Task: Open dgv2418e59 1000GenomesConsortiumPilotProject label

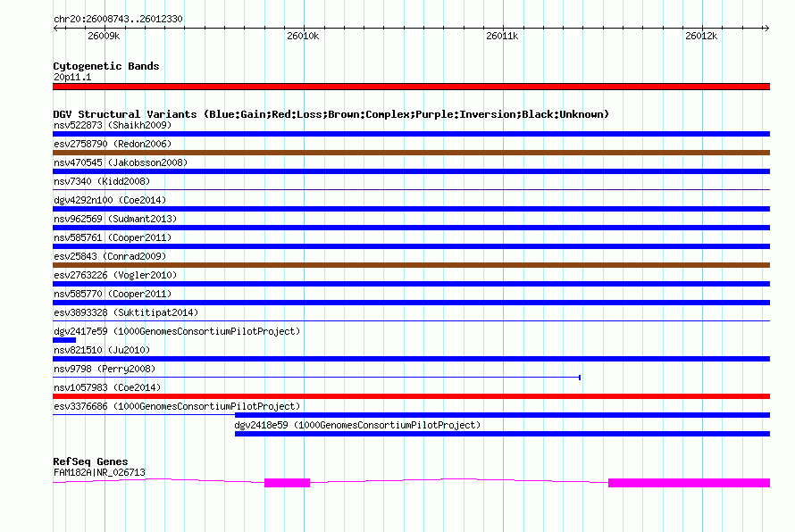Action: pyautogui.click(x=357, y=425)
